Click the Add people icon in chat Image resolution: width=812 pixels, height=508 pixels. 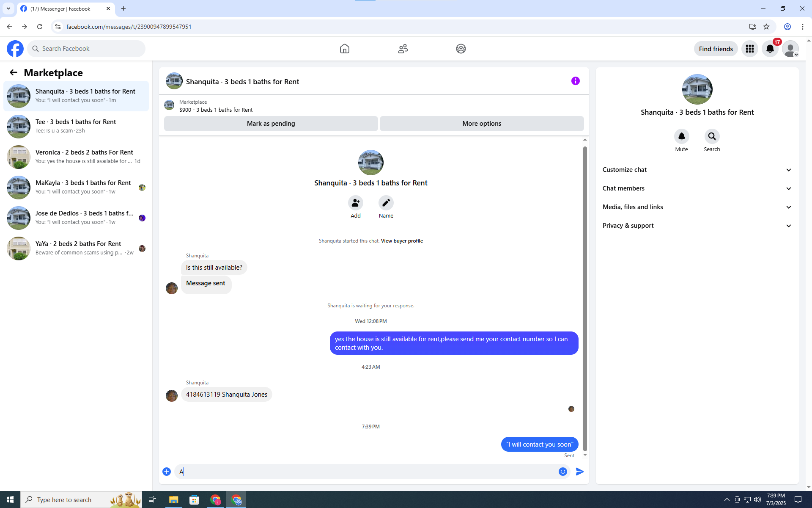point(355,203)
